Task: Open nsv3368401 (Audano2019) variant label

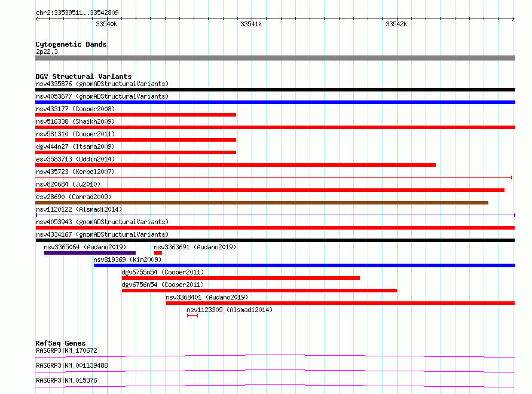Action: click(x=207, y=297)
